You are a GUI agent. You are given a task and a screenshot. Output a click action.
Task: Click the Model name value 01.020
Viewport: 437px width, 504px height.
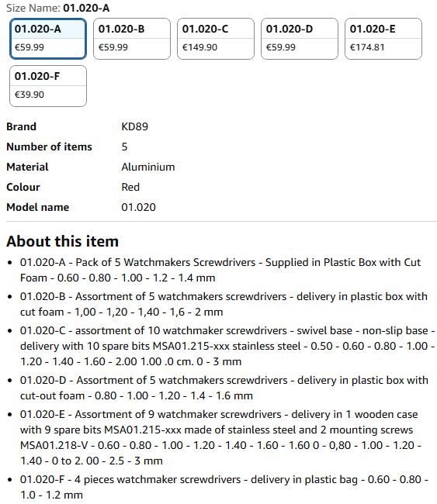point(138,207)
